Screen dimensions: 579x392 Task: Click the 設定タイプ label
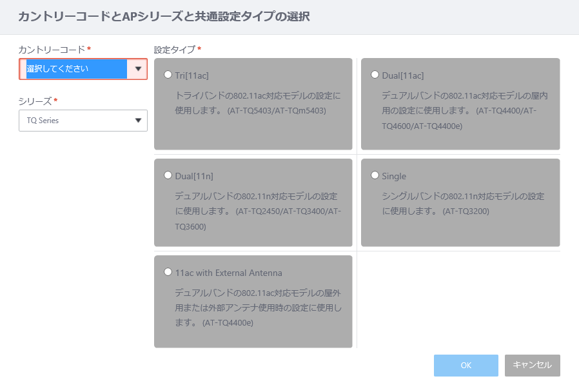tap(175, 50)
